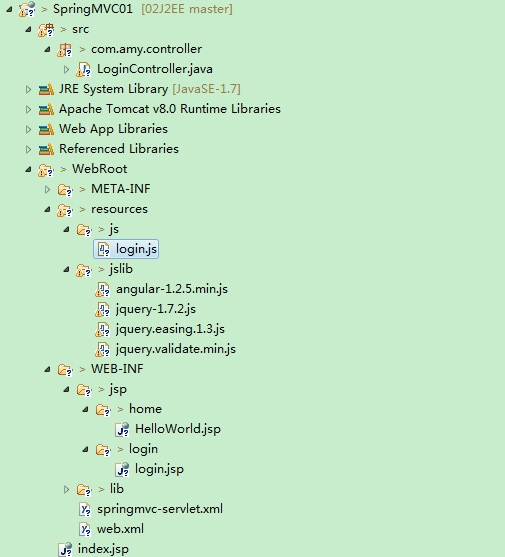Collapse the src folder node
The image size is (505, 557).
click(x=29, y=29)
